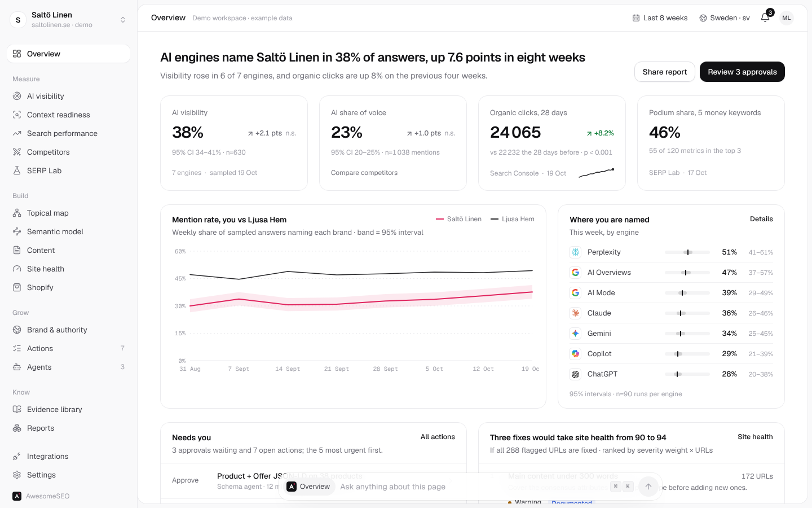812x508 pixels.
Task: Click the Settings gear icon
Action: coord(17,475)
